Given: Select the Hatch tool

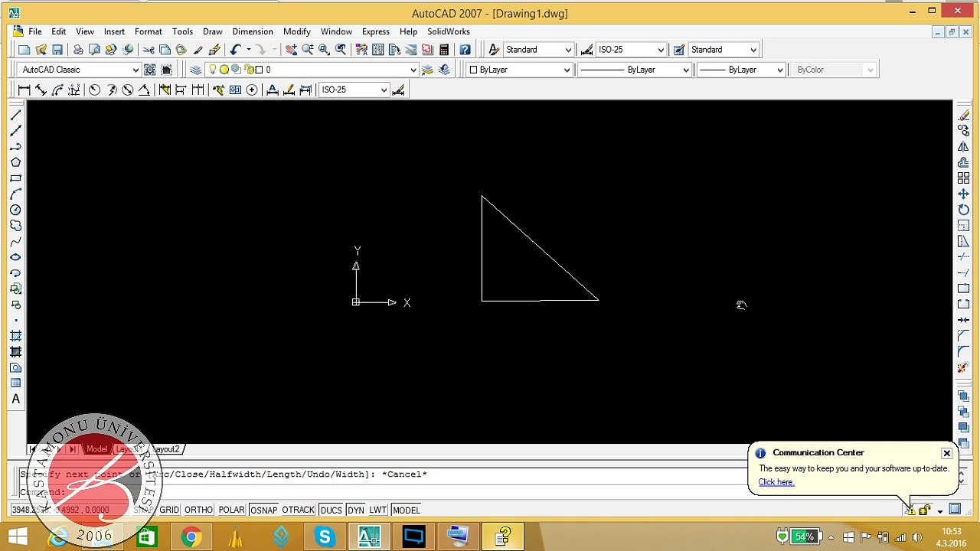Looking at the screenshot, I should click(x=15, y=336).
